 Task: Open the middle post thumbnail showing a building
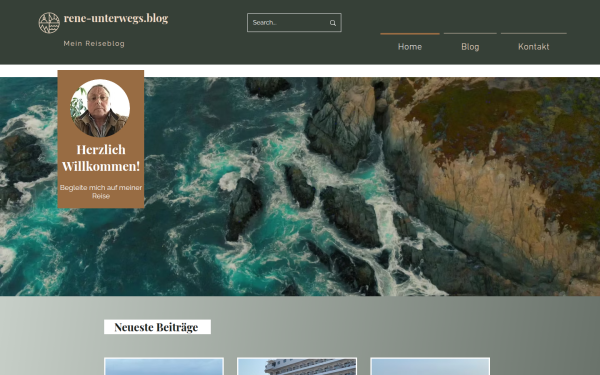point(297,367)
